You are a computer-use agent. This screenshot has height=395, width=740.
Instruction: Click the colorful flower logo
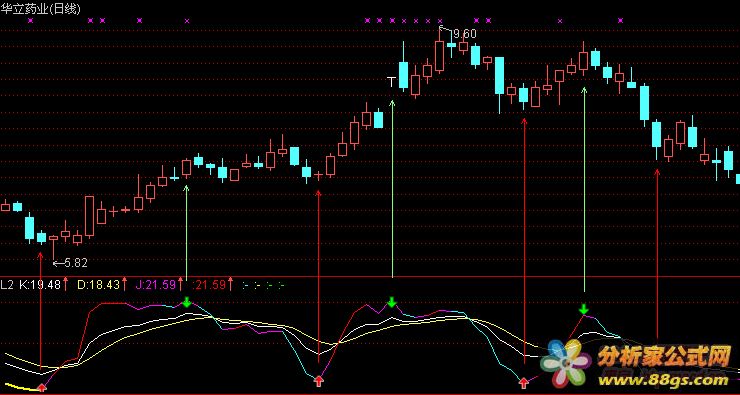(566, 362)
